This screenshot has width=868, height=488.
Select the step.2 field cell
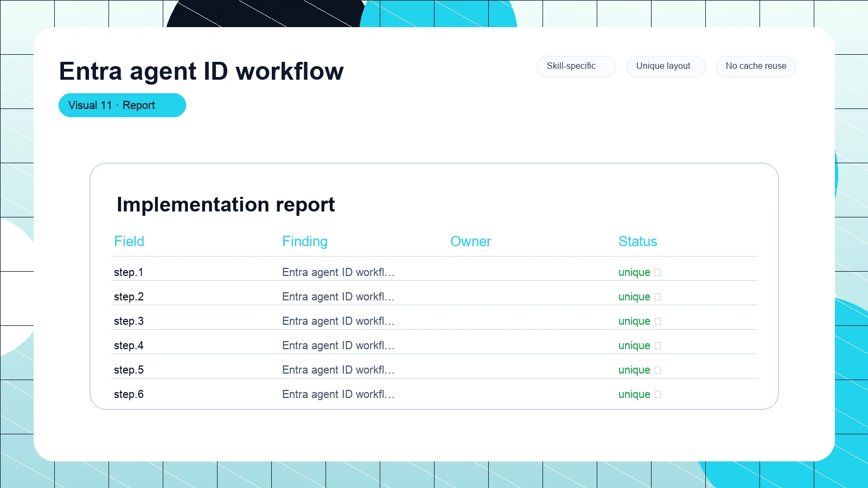point(129,297)
